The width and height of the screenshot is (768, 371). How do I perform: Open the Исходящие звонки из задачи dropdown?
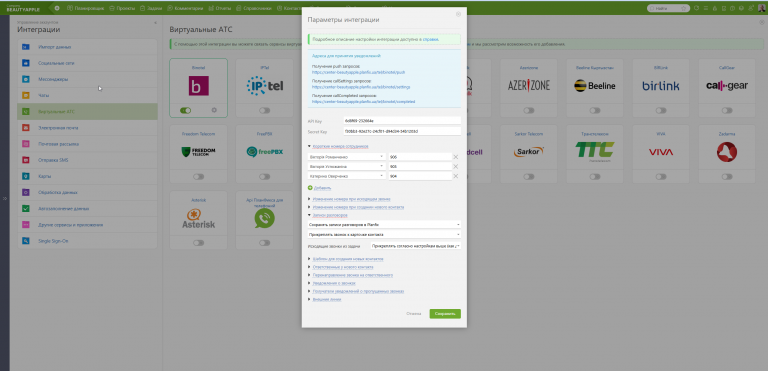tap(416, 246)
